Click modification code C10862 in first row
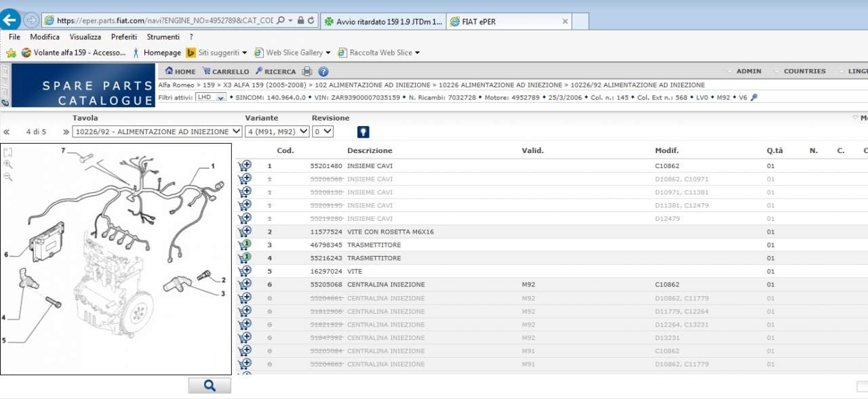Screen dimensions: 868x399 pos(667,165)
